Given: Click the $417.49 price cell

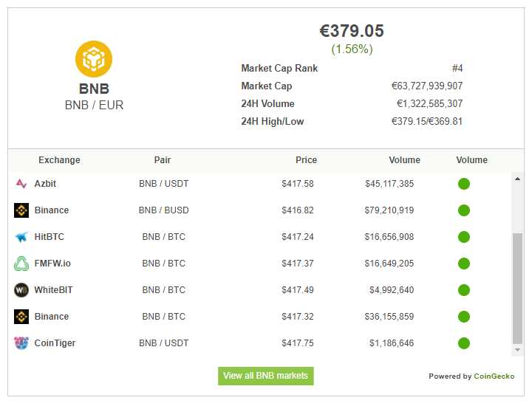Looking at the screenshot, I should (x=298, y=290).
